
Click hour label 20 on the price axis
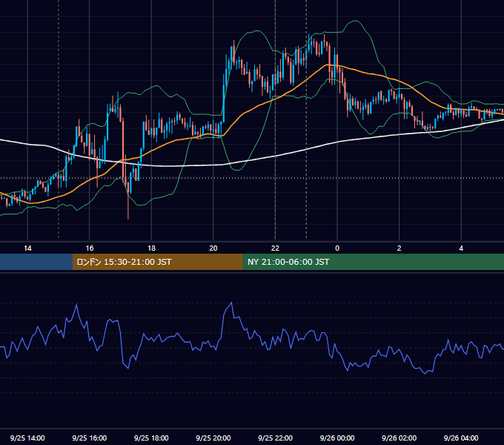point(213,248)
